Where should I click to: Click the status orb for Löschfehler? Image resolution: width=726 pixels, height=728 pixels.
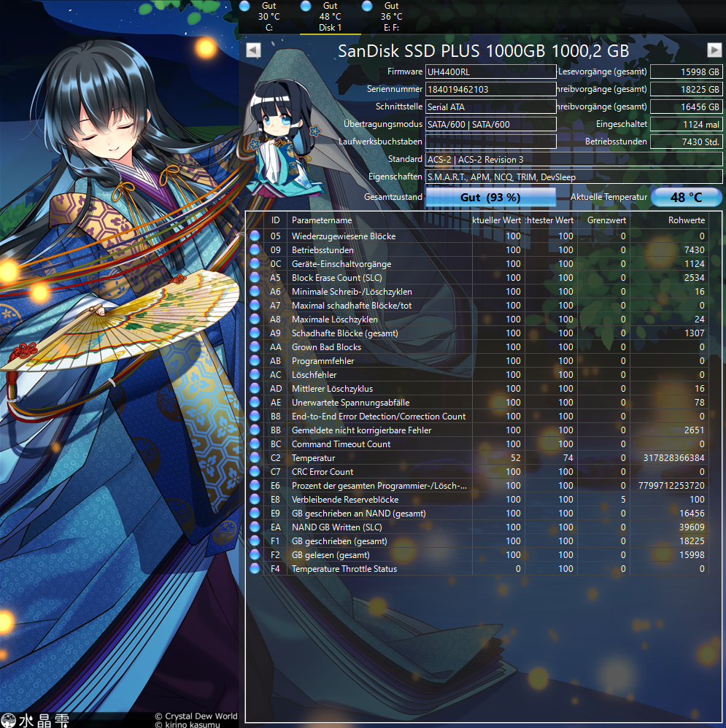click(x=255, y=375)
